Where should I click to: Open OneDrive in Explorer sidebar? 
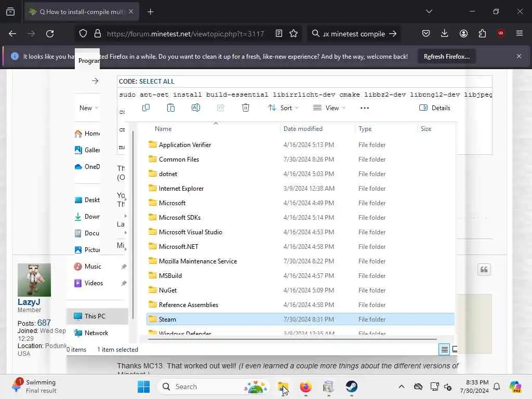(x=87, y=167)
